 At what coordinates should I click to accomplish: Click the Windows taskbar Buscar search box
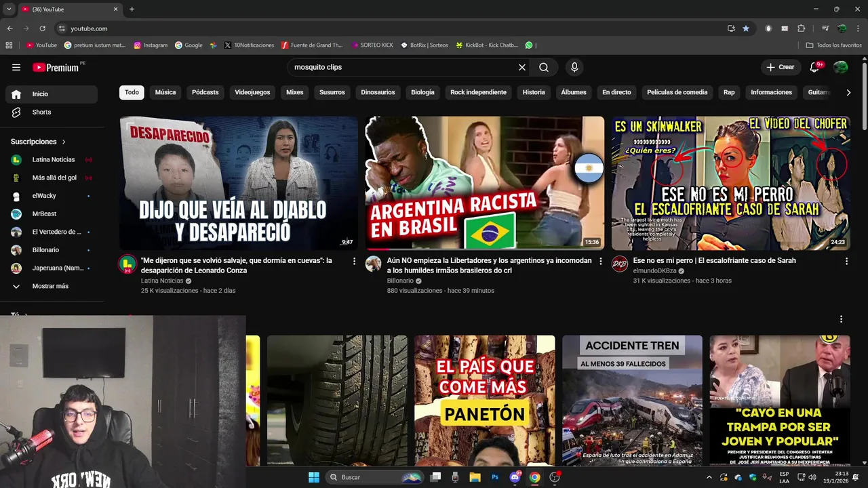374,477
